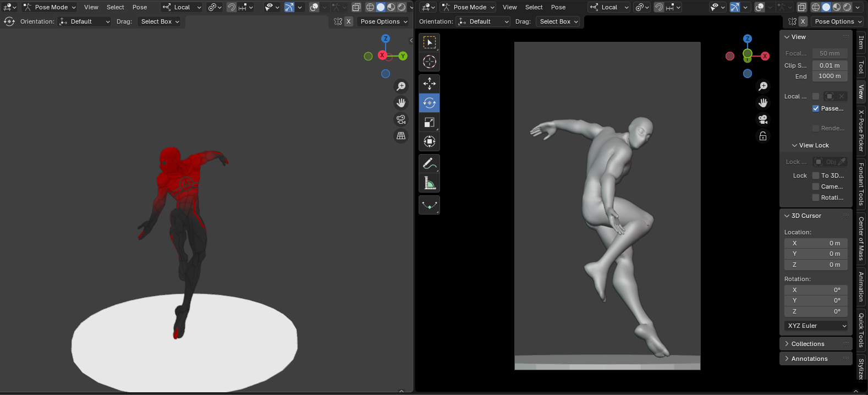Click the Clip End 1000 m field
This screenshot has width=868, height=395.
point(829,76)
